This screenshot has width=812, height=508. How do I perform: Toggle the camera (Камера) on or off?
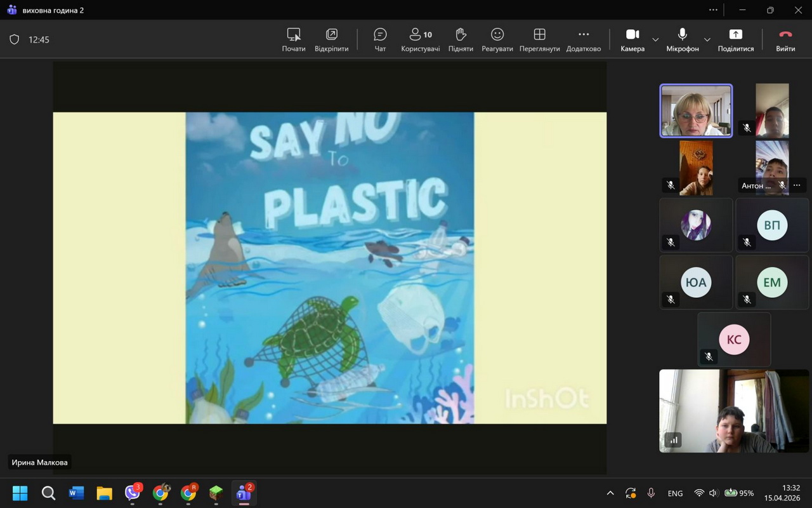coord(632,39)
